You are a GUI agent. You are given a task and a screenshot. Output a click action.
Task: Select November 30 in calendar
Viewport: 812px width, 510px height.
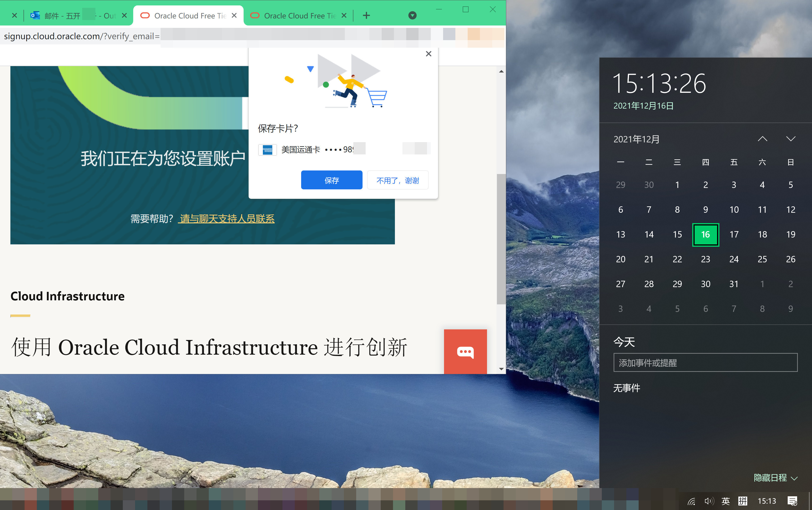pos(649,185)
